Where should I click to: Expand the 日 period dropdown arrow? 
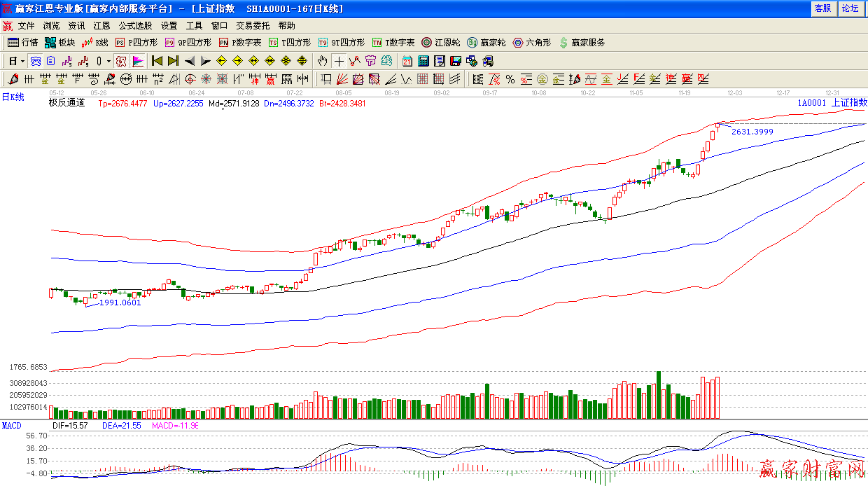22,61
